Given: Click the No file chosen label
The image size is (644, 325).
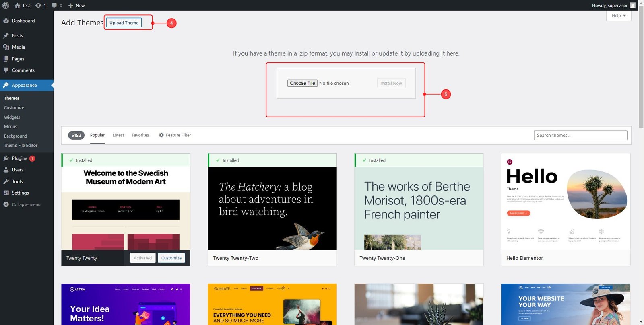Looking at the screenshot, I should [334, 83].
